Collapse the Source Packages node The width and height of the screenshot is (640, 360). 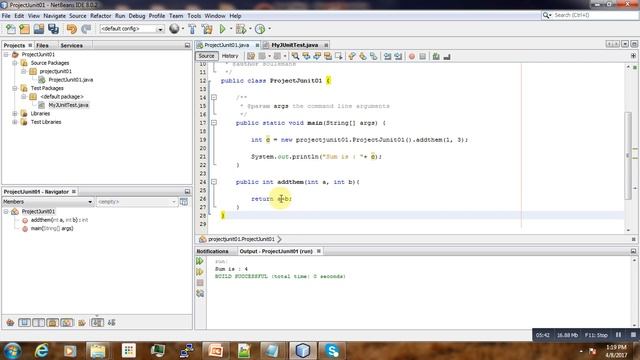click(15, 63)
